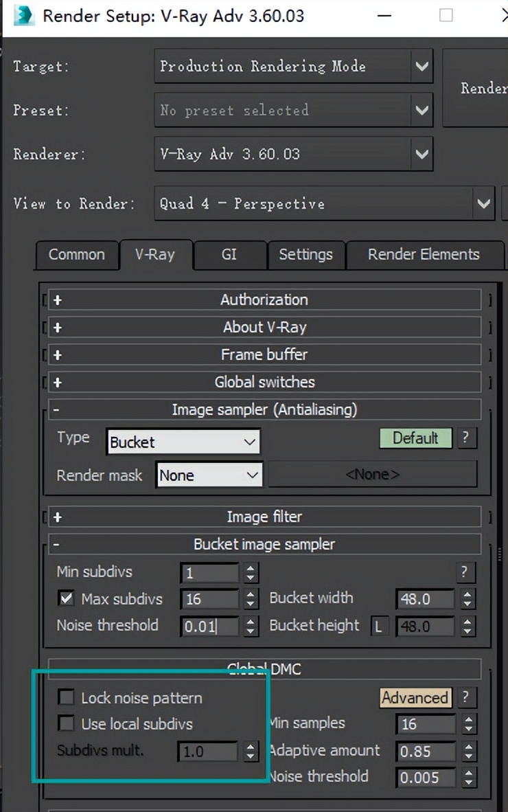This screenshot has width=508, height=812.
Task: Click the Bucket width value field
Action: click(x=425, y=598)
